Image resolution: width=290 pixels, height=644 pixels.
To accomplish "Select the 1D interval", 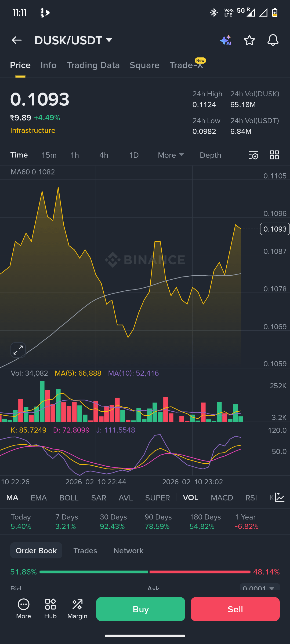I will [x=134, y=155].
